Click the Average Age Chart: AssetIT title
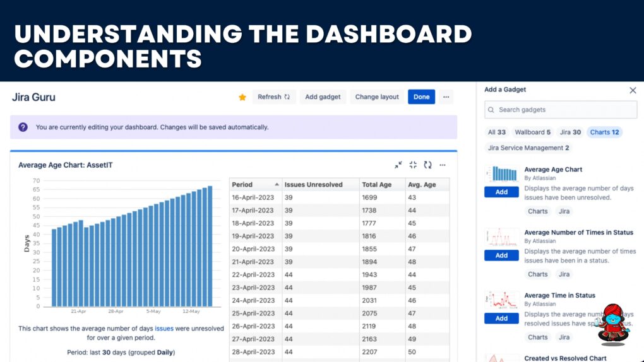The height and width of the screenshot is (362, 644). (65, 165)
